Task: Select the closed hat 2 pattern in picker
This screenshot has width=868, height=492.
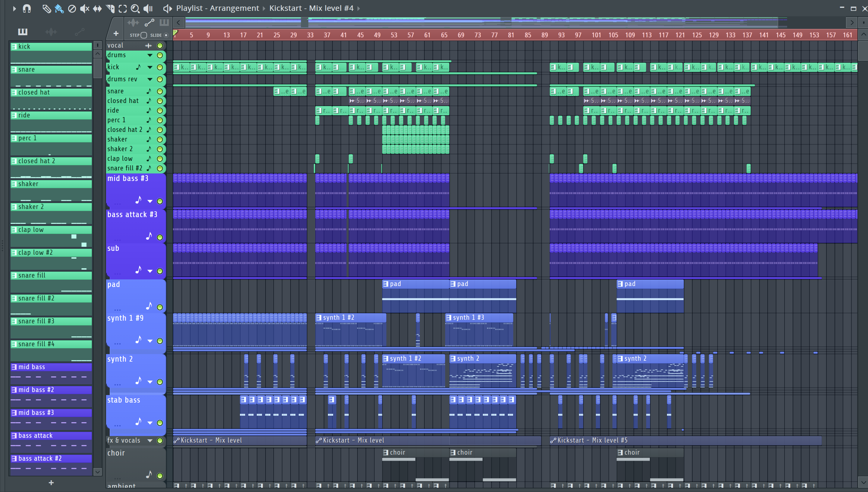Action: 51,168
